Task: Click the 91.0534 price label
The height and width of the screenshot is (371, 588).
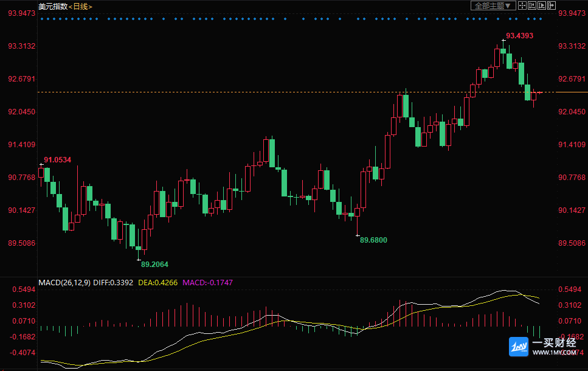Action: tap(57, 160)
